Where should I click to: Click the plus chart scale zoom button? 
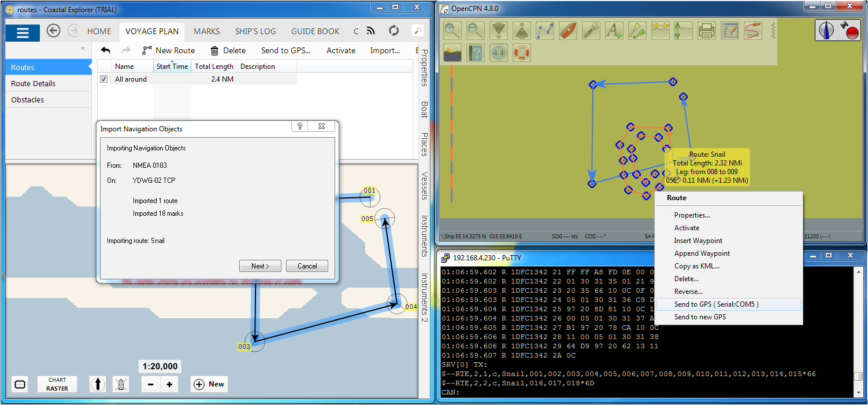click(169, 384)
